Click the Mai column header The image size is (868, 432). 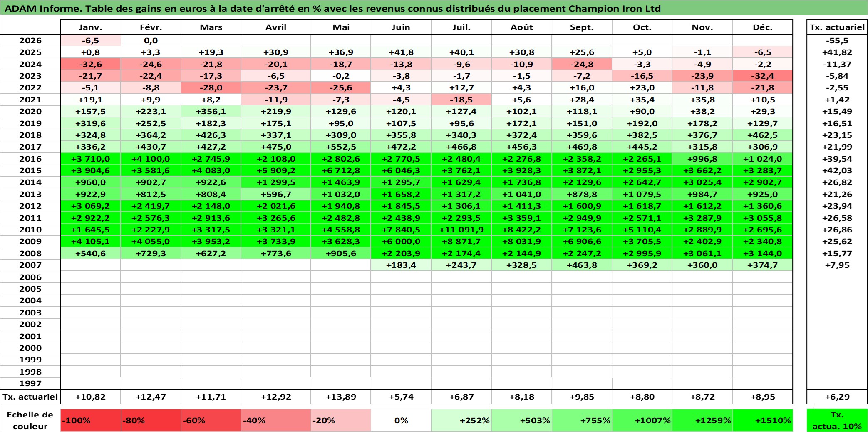point(341,27)
